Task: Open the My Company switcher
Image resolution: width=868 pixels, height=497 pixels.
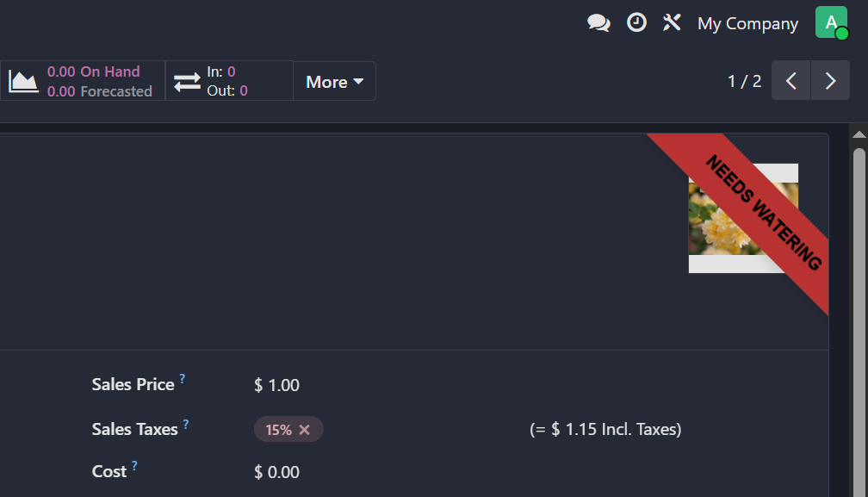Action: pos(747,23)
